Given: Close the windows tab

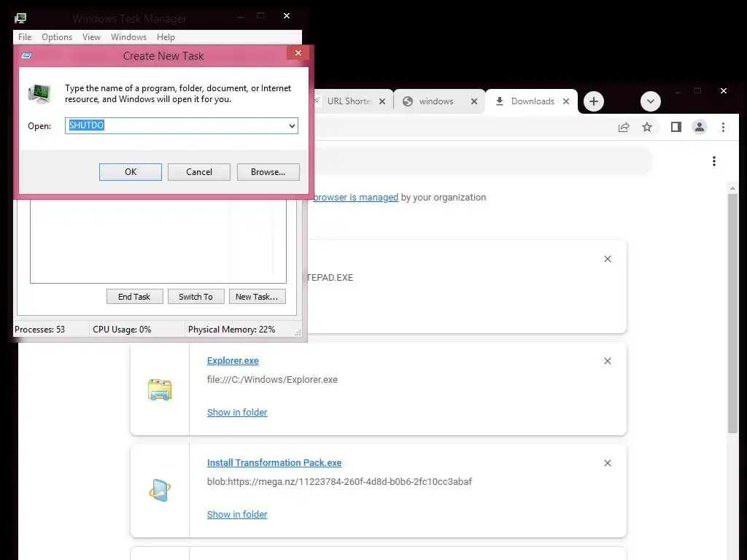Looking at the screenshot, I should point(474,101).
